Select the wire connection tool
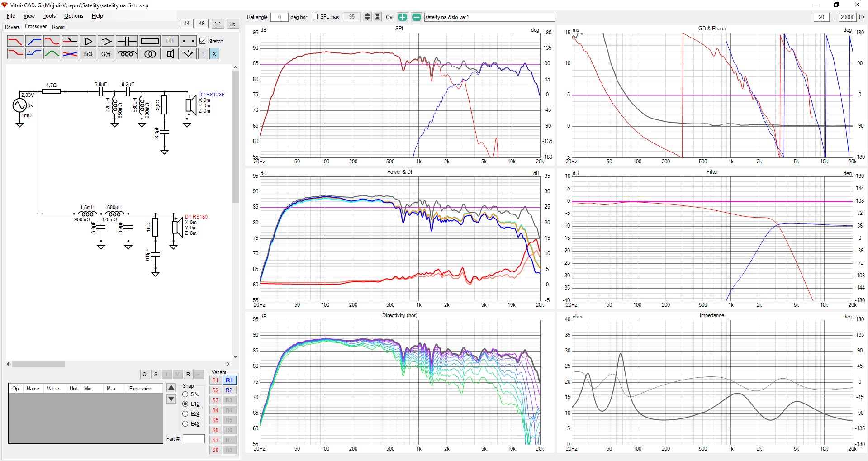This screenshot has width=868, height=461. coord(188,41)
